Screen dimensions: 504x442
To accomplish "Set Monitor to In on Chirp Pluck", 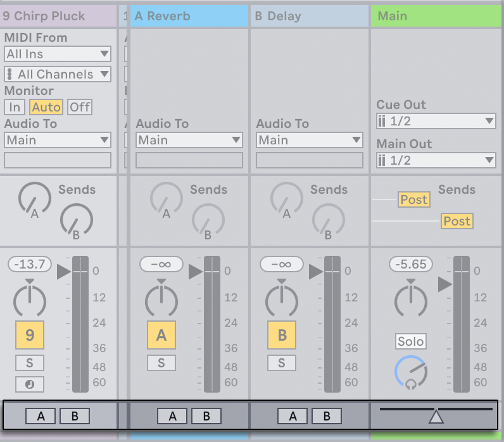I will point(15,107).
